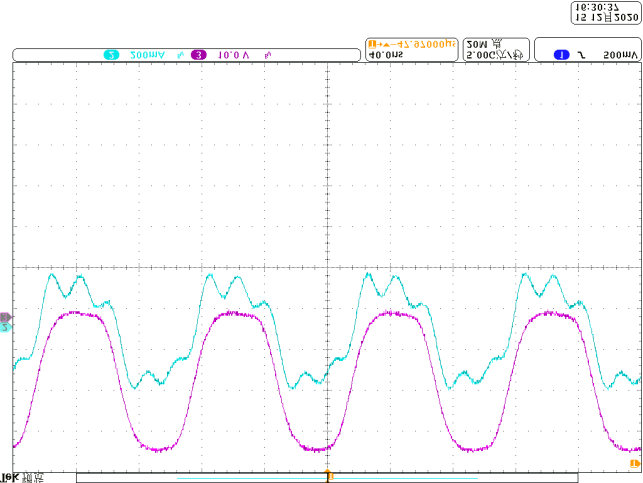The height and width of the screenshot is (483, 643).
Task: Select the purple channel 3 ground marker on left
Action: point(5,317)
